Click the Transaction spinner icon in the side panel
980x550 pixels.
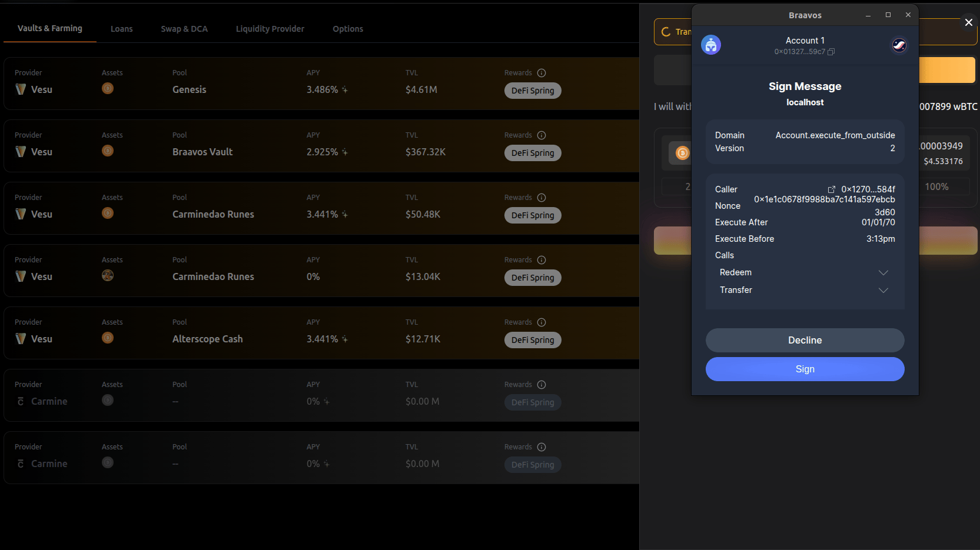tap(666, 32)
